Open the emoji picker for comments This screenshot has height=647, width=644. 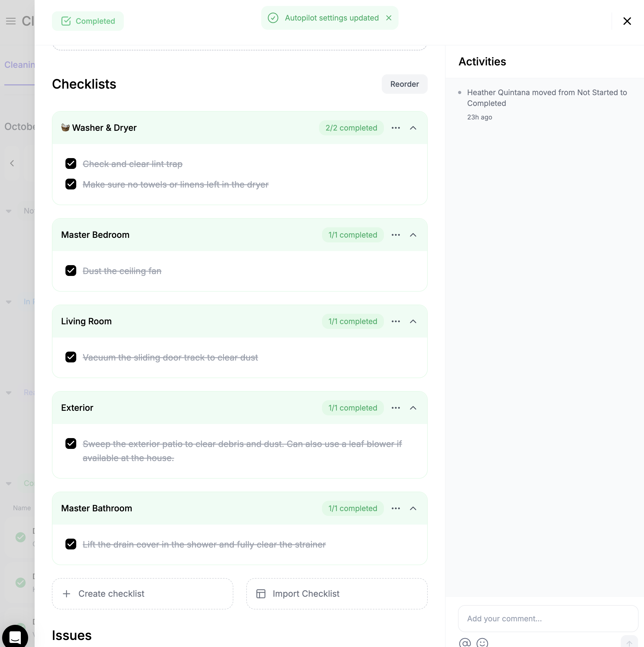pyautogui.click(x=482, y=642)
